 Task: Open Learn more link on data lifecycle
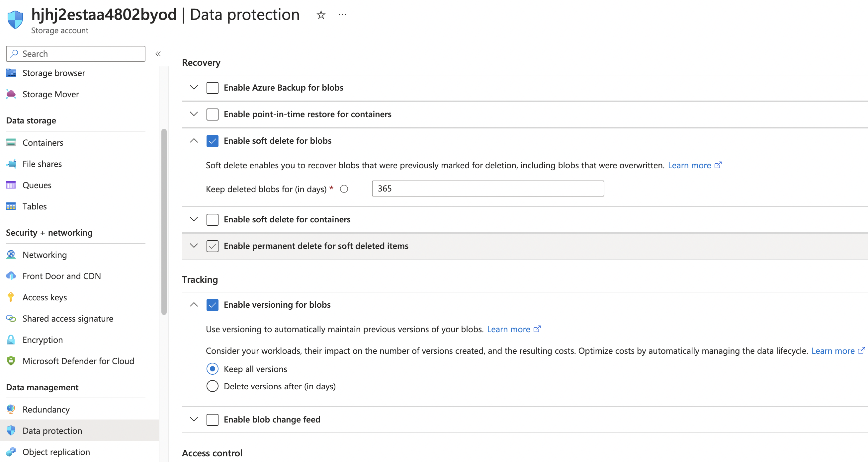[x=838, y=351]
